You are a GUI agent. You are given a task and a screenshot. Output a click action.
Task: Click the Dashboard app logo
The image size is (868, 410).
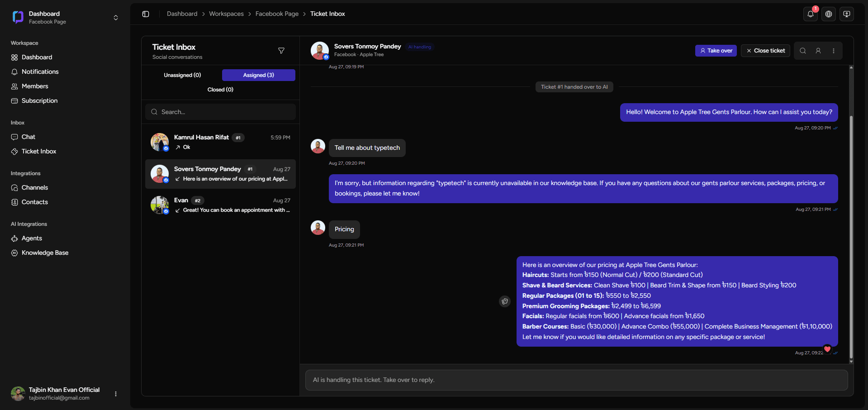pos(18,17)
